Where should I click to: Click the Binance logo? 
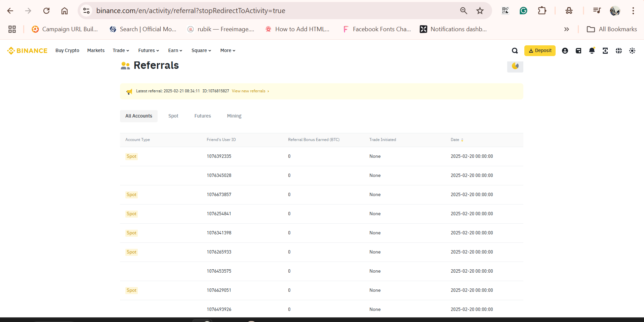(27, 51)
